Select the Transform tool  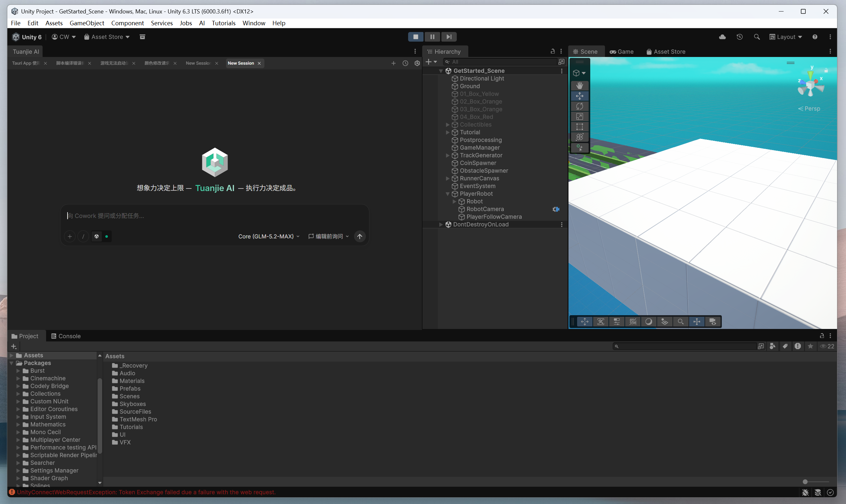[579, 137]
